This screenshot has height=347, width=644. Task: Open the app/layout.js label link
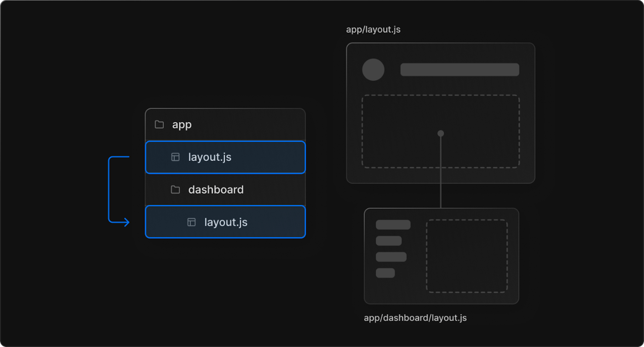(x=373, y=30)
